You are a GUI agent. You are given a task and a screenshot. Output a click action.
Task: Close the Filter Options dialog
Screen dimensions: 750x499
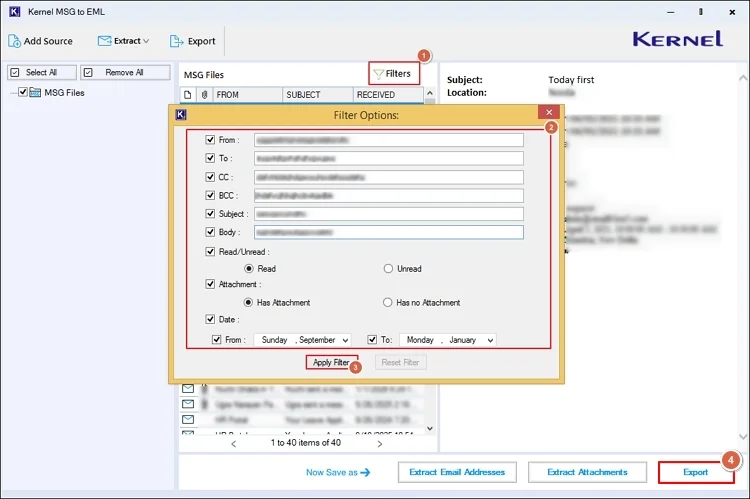tap(549, 112)
